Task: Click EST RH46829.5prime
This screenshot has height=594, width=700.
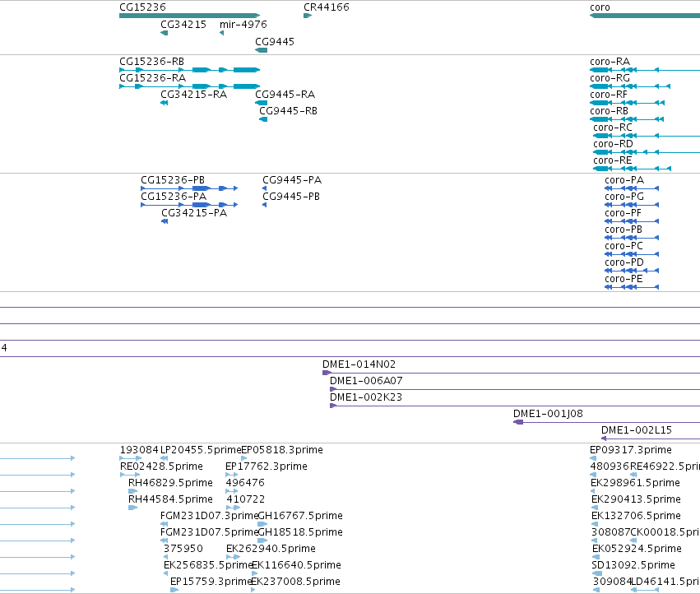Action: point(132,491)
